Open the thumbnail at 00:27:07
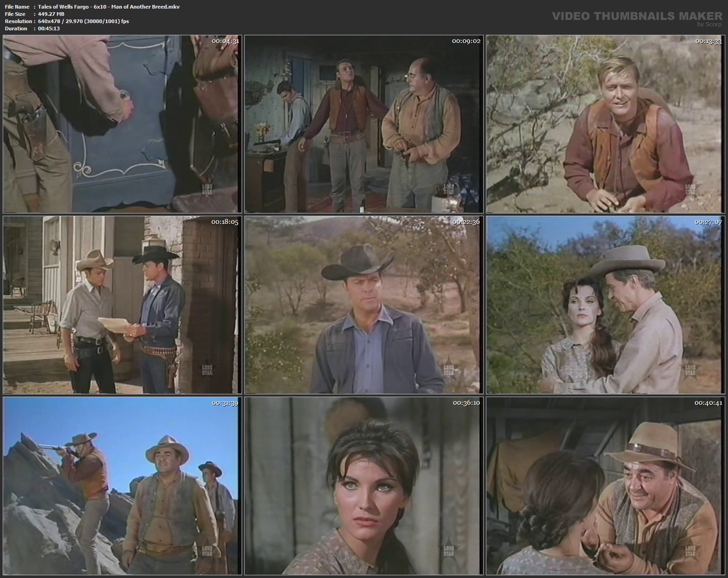Viewport: 728px width, 578px height. point(606,305)
